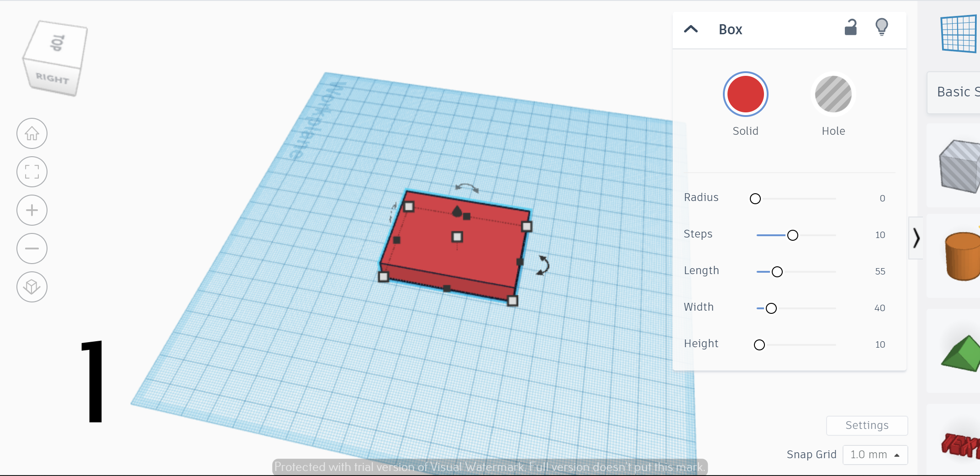
Task: Select the striped Box hole shape
Action: tap(959, 166)
